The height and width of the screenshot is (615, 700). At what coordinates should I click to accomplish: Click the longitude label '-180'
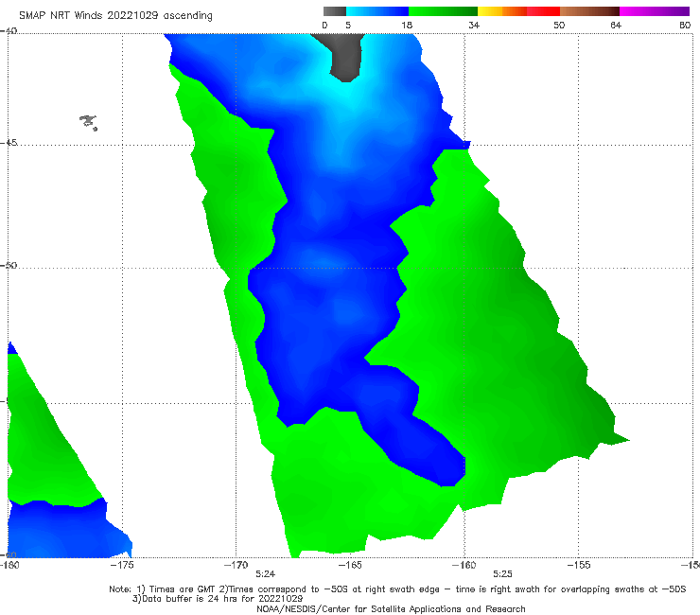[x=9, y=565]
